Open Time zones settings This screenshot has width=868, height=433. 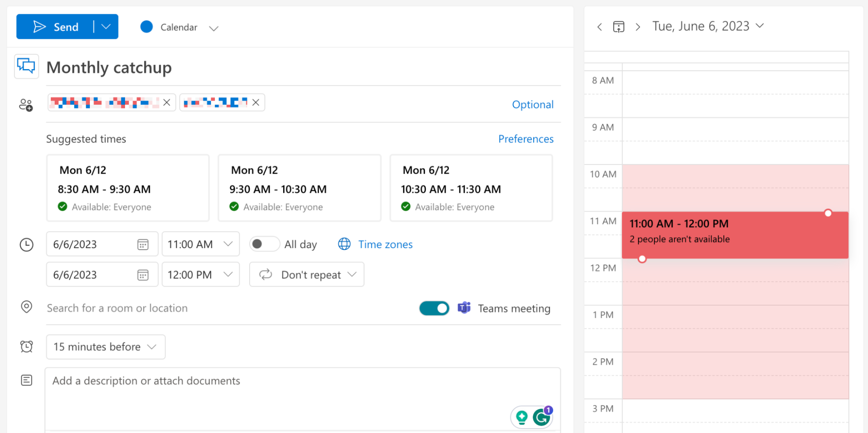(x=385, y=245)
